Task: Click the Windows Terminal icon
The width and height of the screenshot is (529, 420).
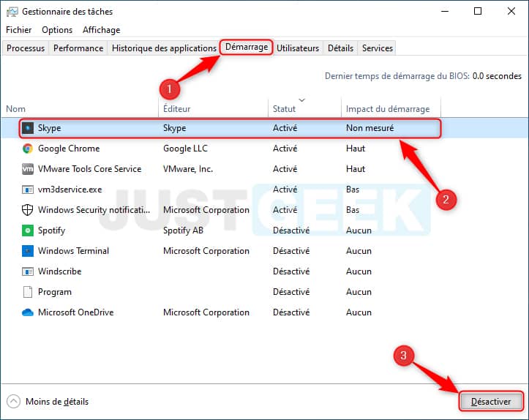Action: [x=28, y=251]
